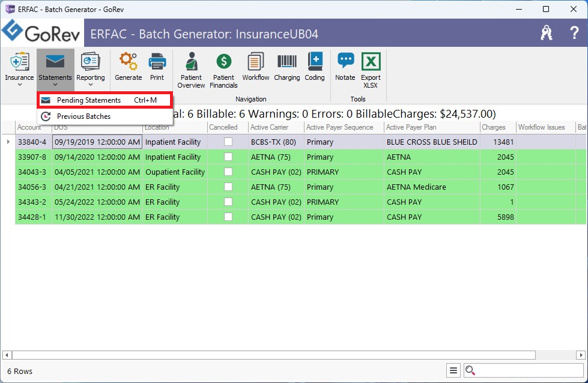Image resolution: width=588 pixels, height=383 pixels.
Task: Open the Insurance toolbar icon
Action: 19,61
